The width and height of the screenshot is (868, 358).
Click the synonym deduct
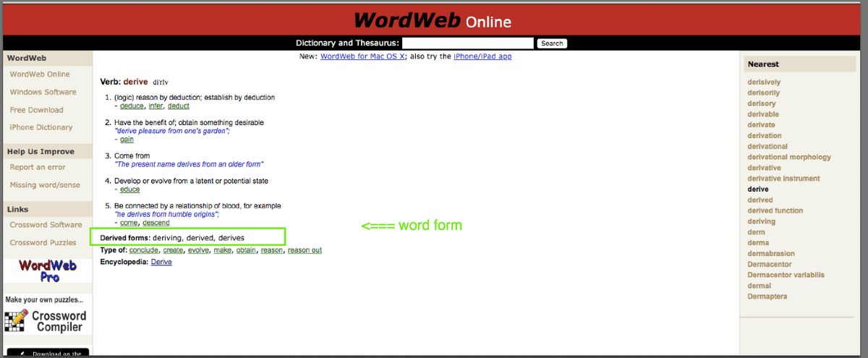click(x=178, y=106)
